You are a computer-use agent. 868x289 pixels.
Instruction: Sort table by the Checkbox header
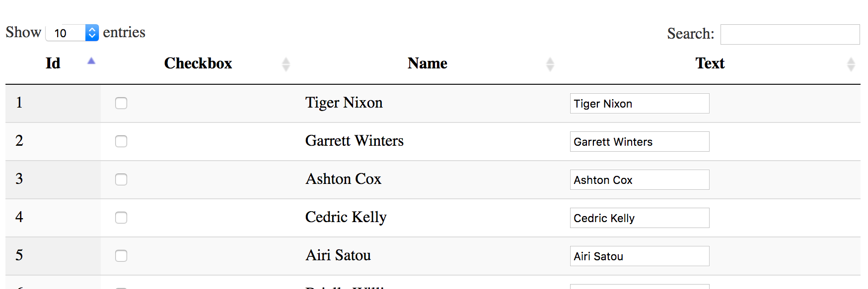198,63
